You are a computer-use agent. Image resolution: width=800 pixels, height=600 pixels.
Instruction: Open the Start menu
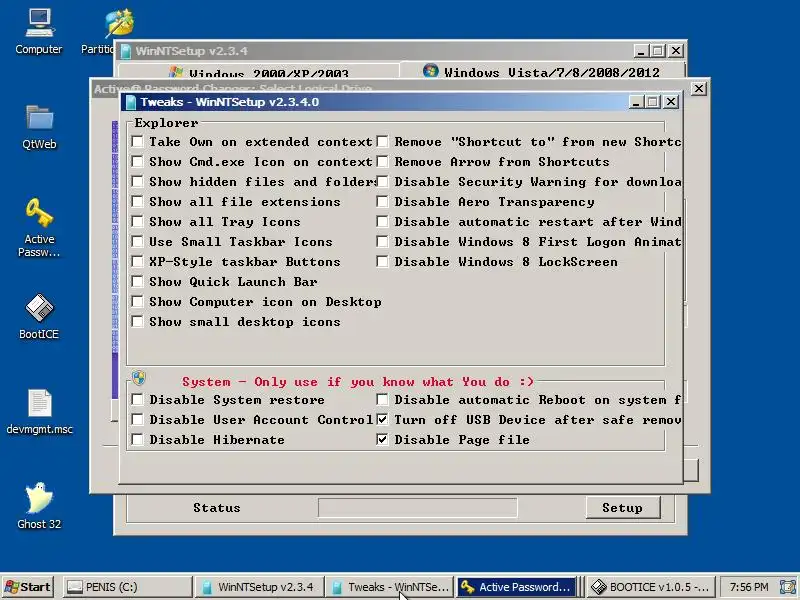(29, 587)
